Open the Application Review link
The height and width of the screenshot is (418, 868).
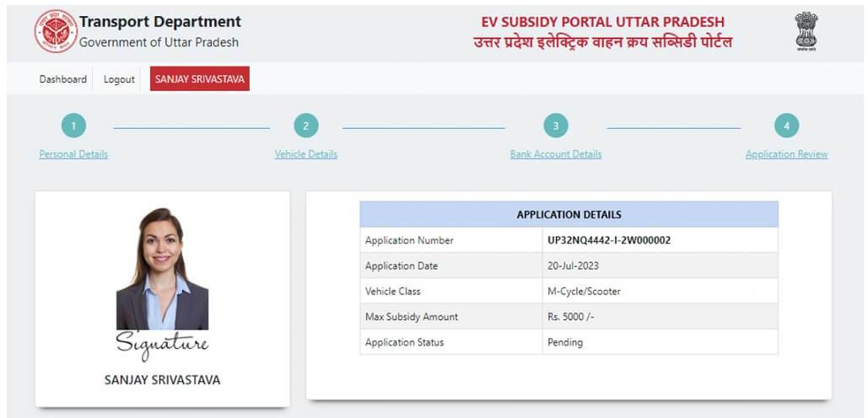787,154
